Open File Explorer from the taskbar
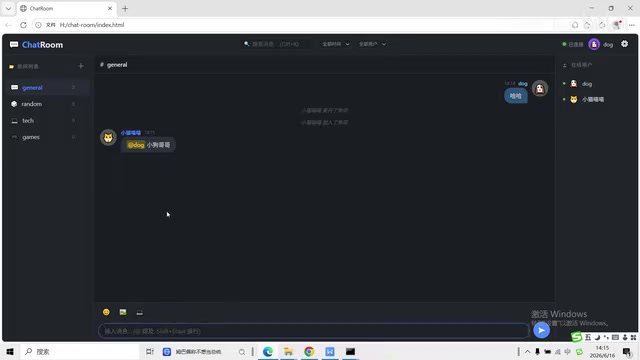 289,351
